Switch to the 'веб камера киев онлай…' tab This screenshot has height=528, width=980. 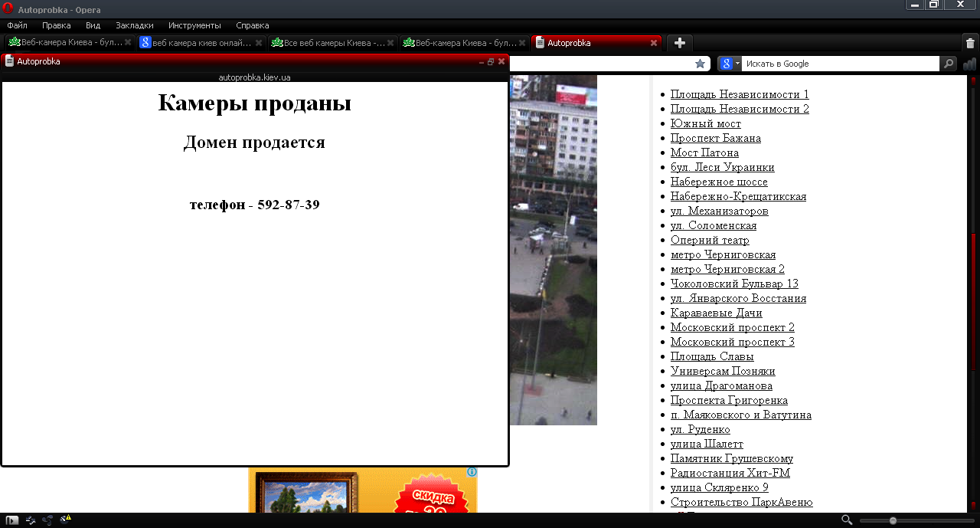coord(201,43)
